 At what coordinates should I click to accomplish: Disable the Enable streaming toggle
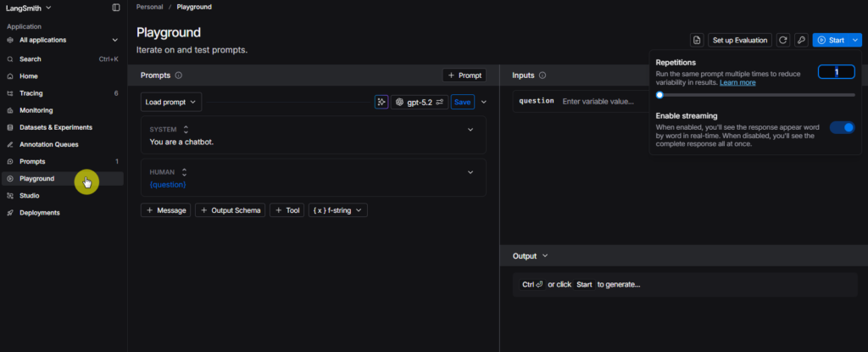pos(843,127)
